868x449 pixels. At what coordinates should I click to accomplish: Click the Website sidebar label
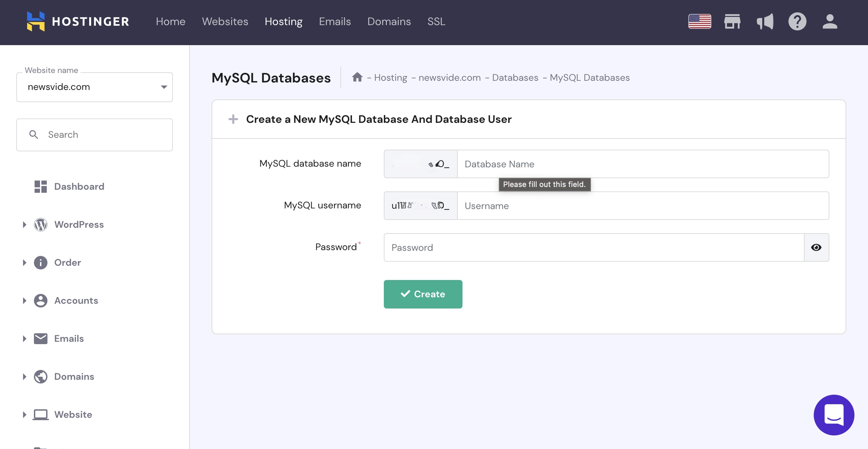(x=73, y=414)
